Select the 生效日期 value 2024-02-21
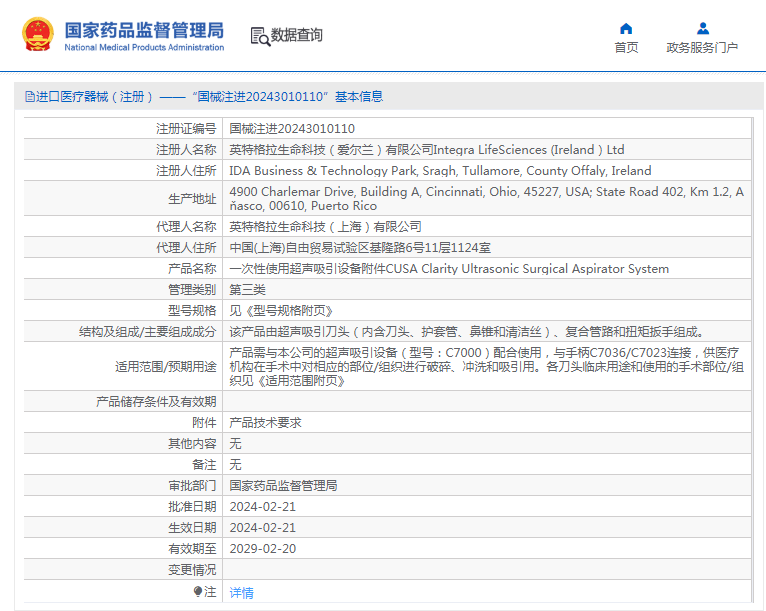Viewport: 766px width, 611px height. click(263, 527)
